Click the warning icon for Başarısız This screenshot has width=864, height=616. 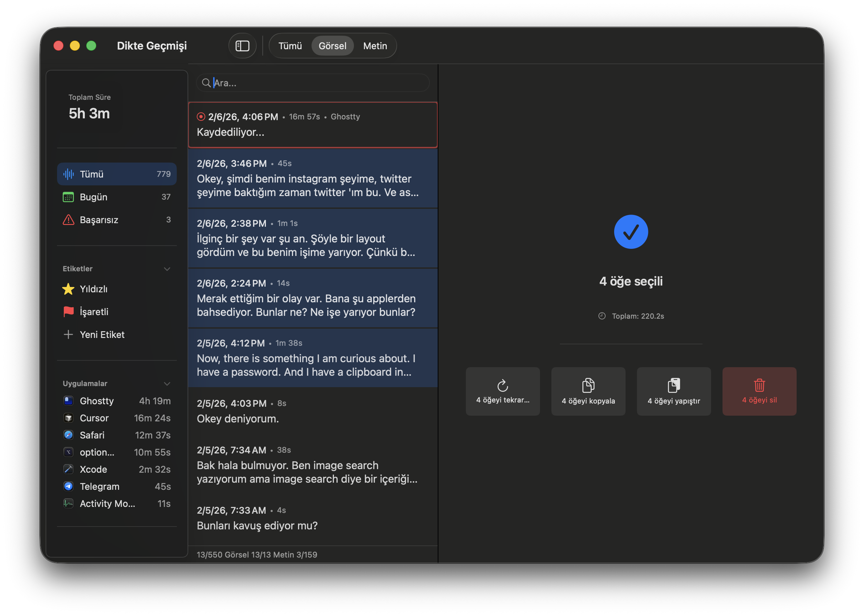point(68,220)
